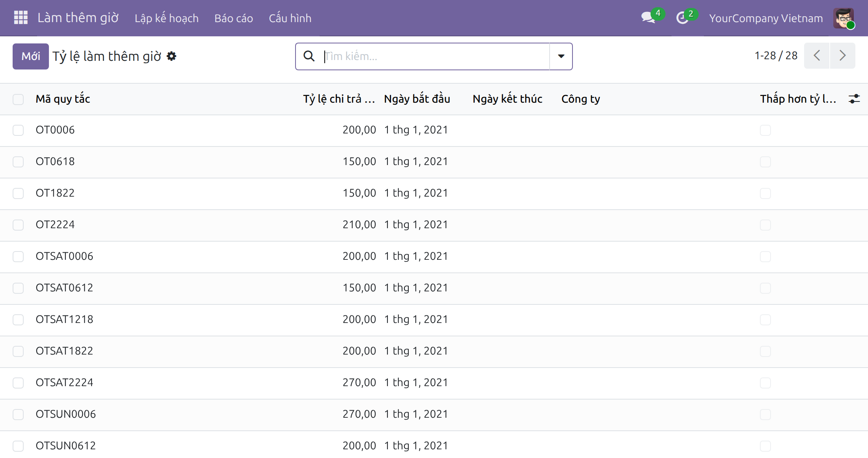868x458 pixels.
Task: Check the box next to OTSUN0006
Action: pyautogui.click(x=18, y=415)
